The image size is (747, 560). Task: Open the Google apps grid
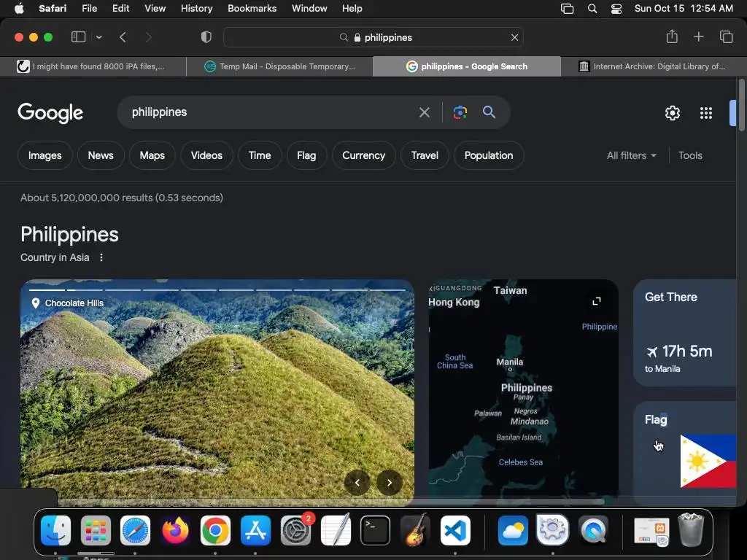point(706,113)
